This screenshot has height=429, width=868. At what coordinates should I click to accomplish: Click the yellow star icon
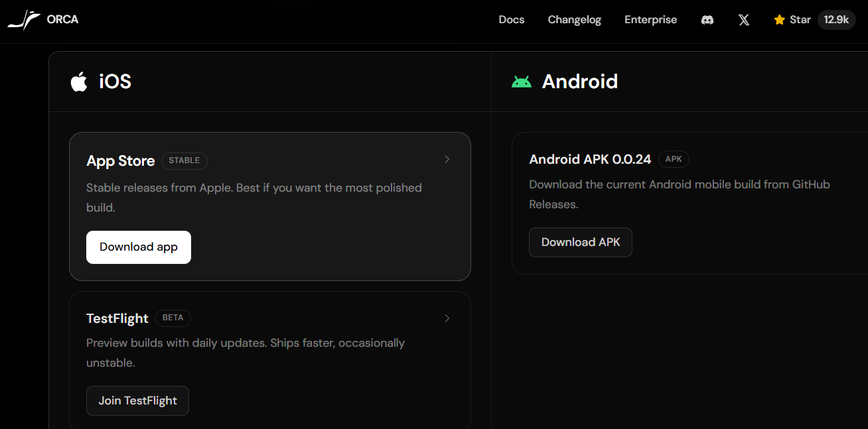[779, 20]
